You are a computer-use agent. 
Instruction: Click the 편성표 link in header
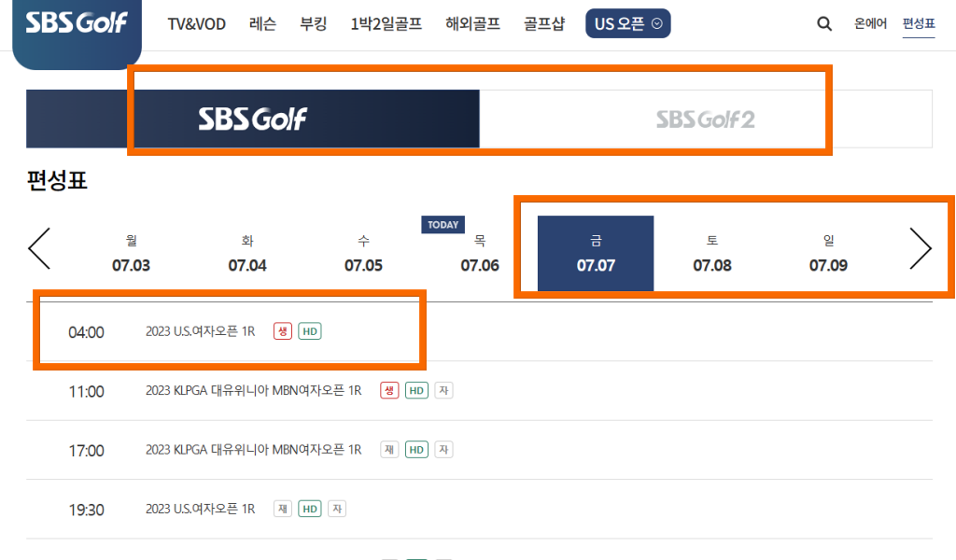[919, 23]
